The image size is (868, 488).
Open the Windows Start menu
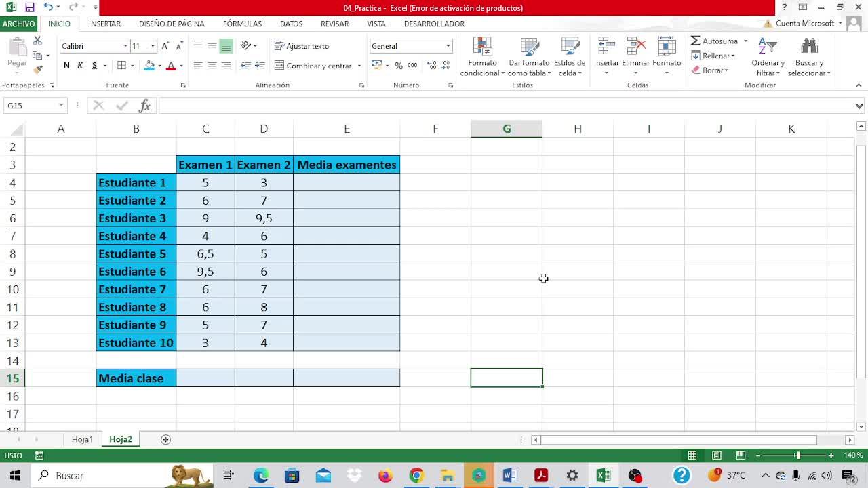(x=15, y=475)
